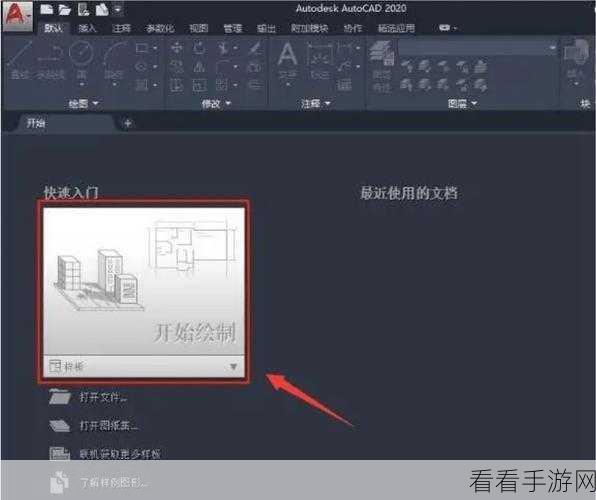The image size is (596, 500).
Task: Click the plus button for new drawing tab
Action: 128,123
